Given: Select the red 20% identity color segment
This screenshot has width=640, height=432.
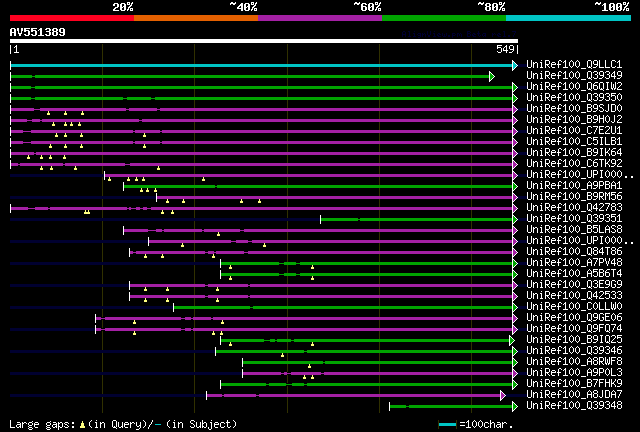Looking at the screenshot, I should point(72,18).
